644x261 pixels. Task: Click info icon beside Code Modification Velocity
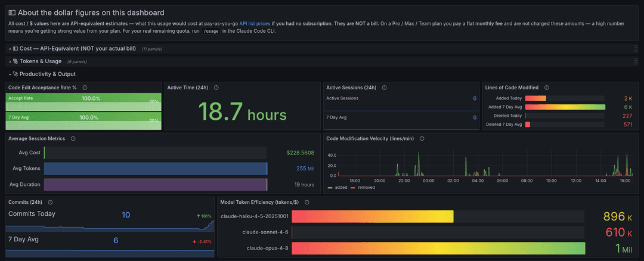tap(422, 139)
